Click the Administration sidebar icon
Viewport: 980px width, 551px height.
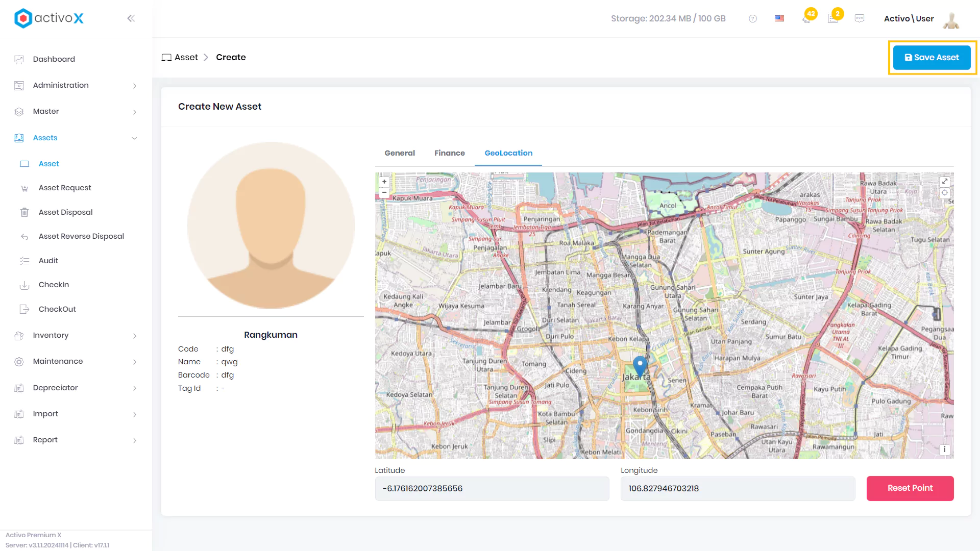(19, 85)
